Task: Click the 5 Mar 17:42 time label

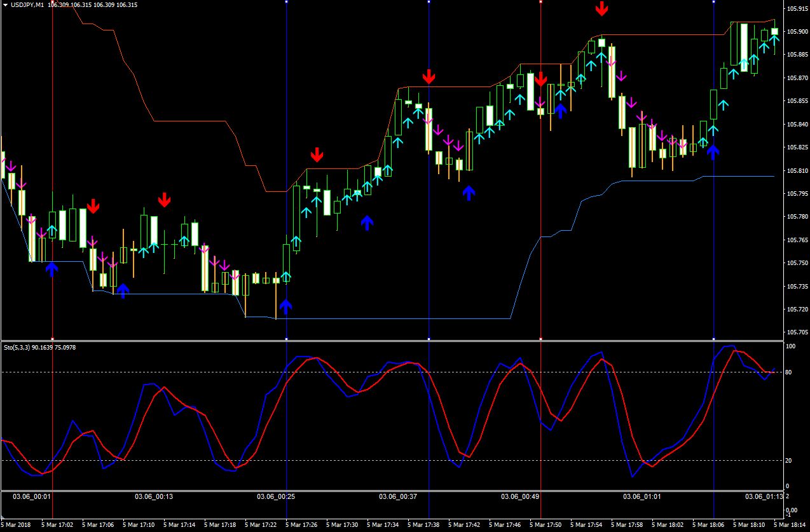Action: point(464,526)
